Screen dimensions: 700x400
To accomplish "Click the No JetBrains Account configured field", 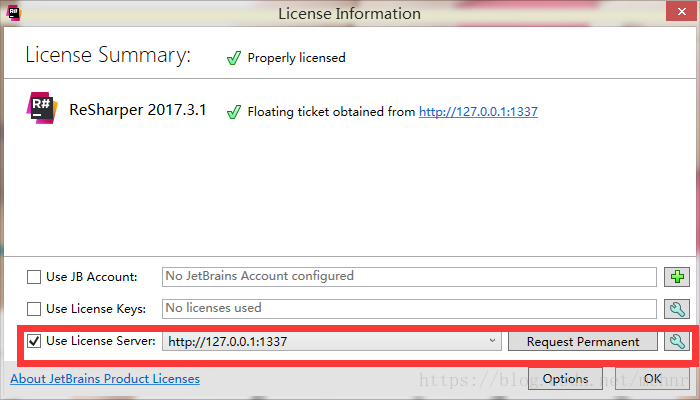I will click(409, 277).
